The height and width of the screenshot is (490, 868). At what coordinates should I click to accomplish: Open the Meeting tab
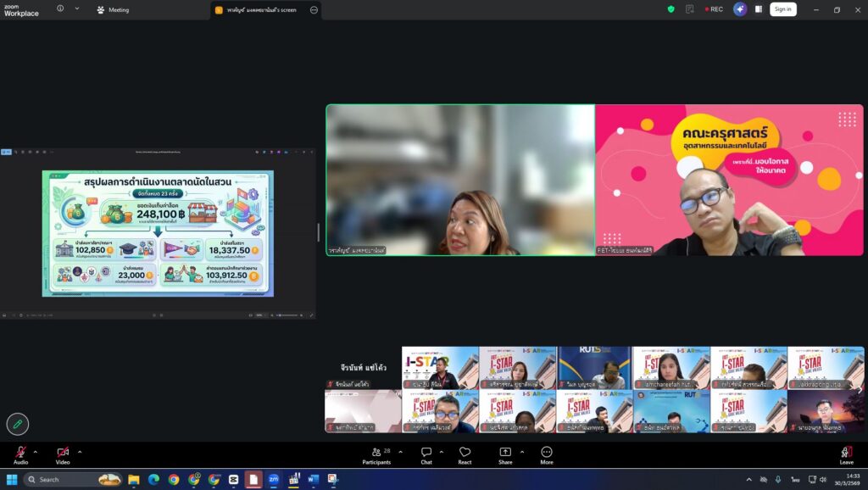[114, 10]
